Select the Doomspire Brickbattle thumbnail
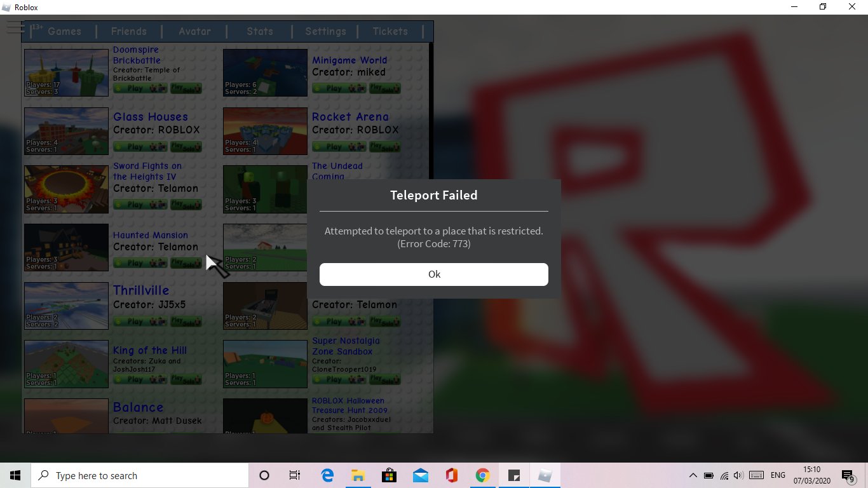Image resolution: width=868 pixels, height=488 pixels. coord(66,72)
